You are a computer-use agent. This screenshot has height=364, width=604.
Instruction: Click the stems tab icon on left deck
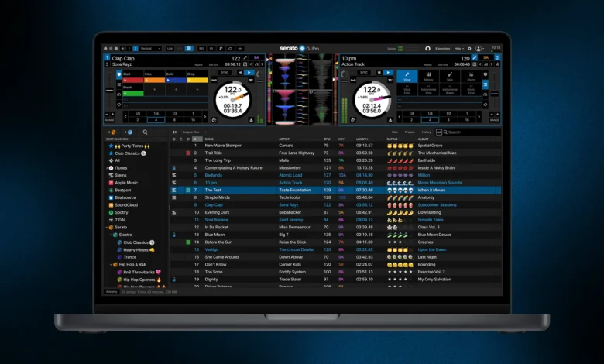pos(119,84)
